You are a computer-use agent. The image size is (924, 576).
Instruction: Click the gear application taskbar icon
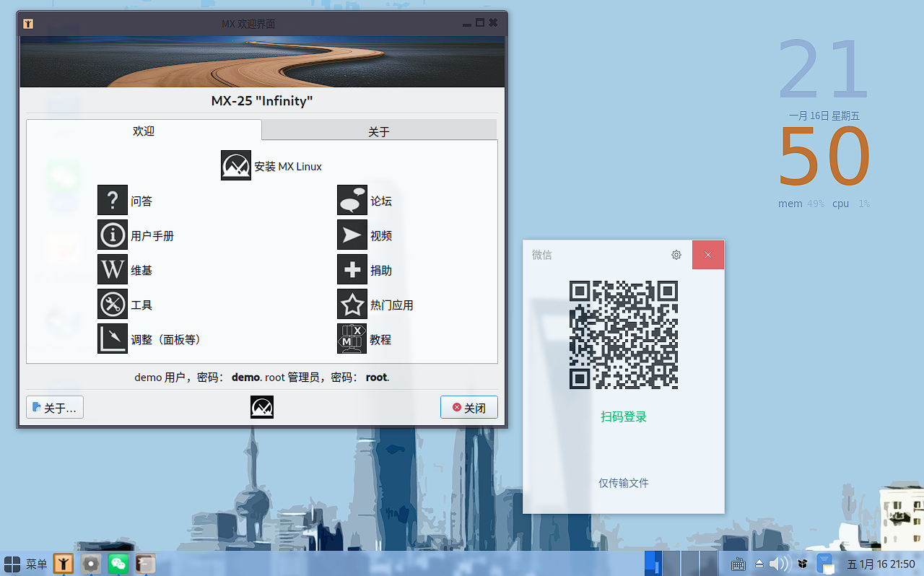coord(91,564)
